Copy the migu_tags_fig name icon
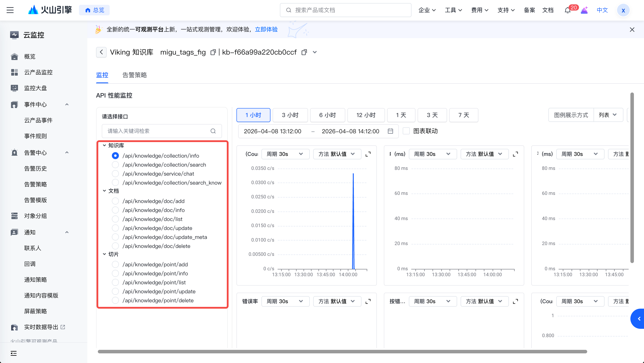 point(213,52)
